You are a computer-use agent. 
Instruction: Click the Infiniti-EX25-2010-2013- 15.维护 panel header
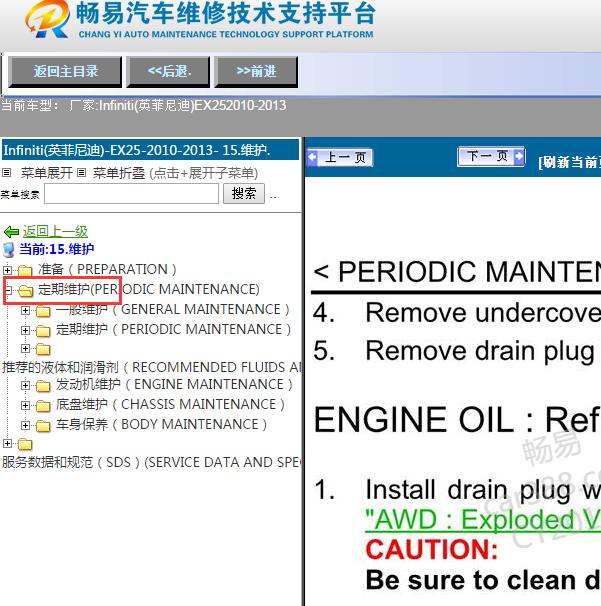click(150, 150)
